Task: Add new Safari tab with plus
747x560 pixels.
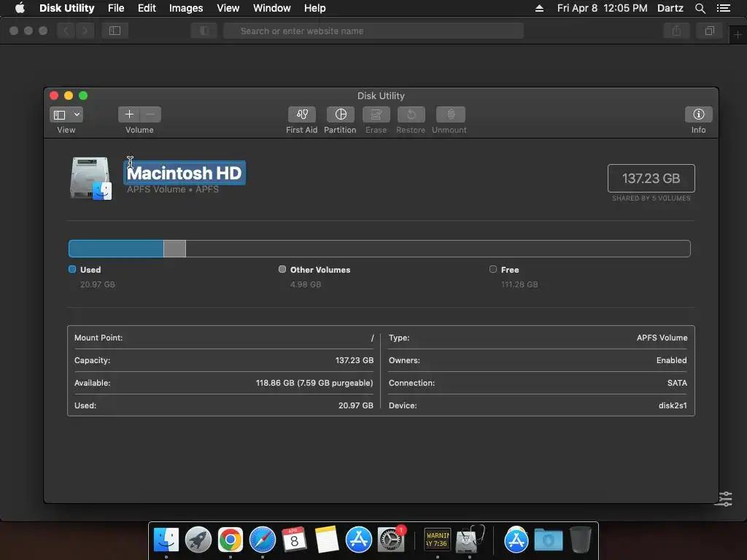Action: click(738, 35)
